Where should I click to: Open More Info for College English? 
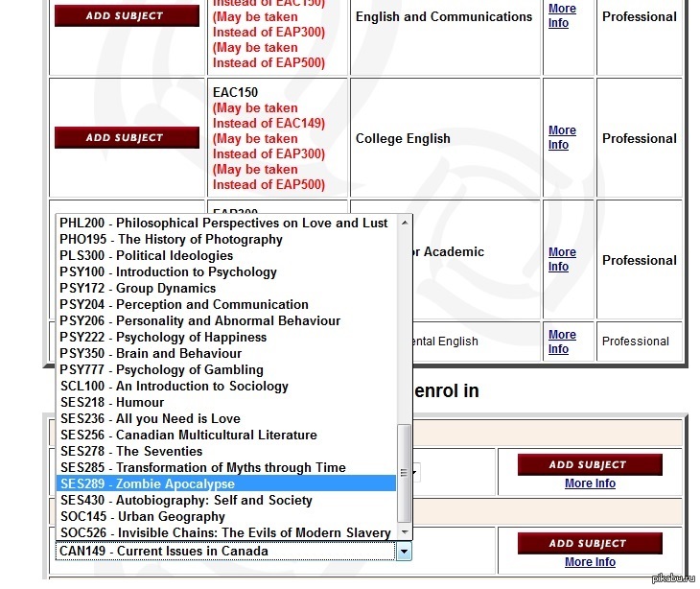coord(562,137)
